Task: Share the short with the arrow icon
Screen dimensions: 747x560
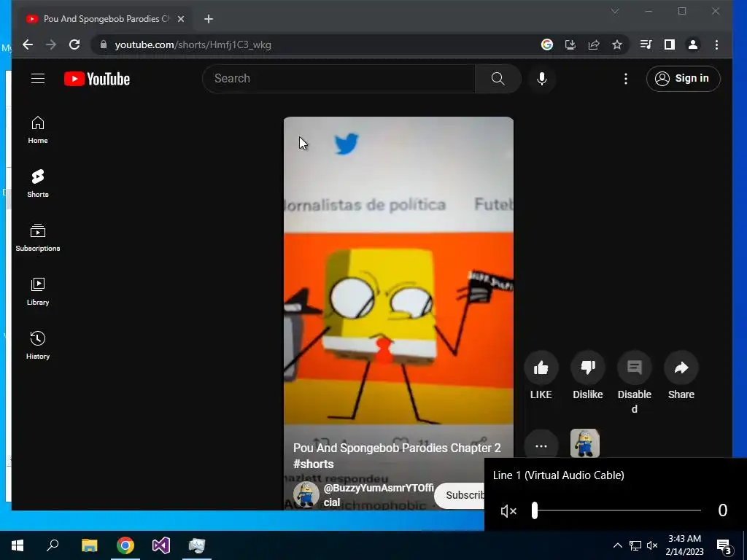Action: tap(681, 367)
